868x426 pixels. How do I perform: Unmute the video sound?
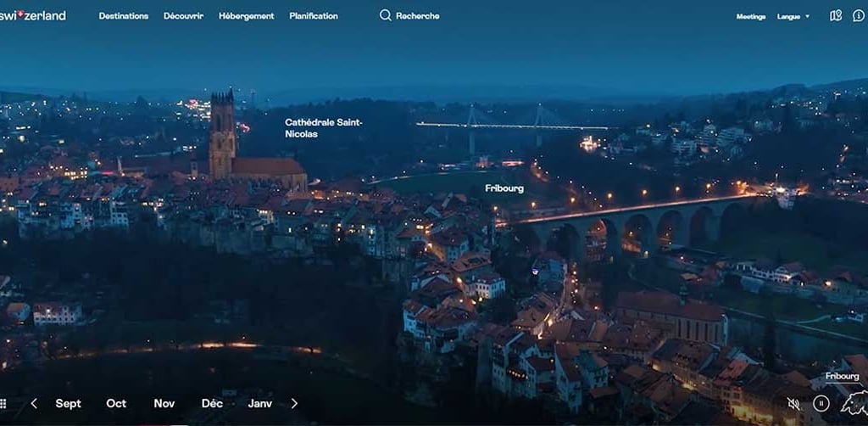click(x=793, y=403)
